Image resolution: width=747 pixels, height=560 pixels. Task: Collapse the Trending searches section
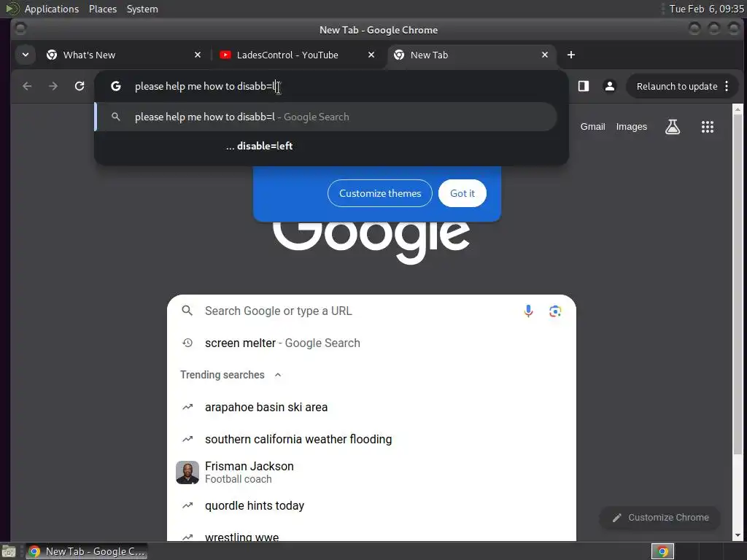coord(278,375)
